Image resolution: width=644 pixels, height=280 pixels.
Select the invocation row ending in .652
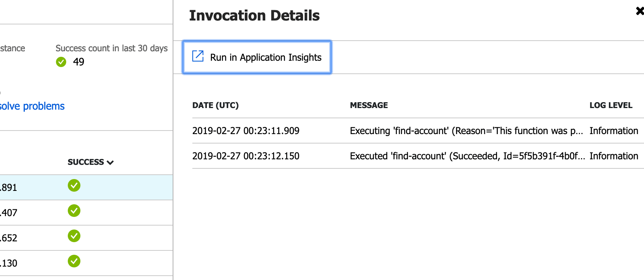(x=86, y=238)
